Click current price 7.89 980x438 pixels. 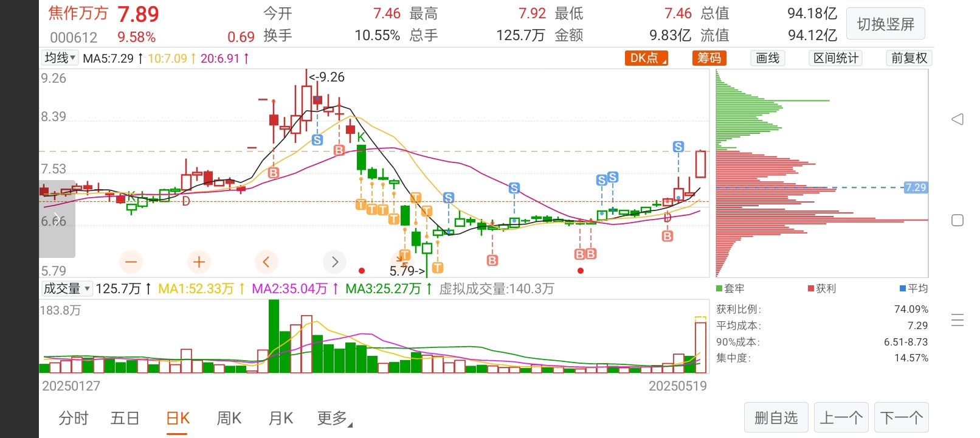click(x=138, y=14)
